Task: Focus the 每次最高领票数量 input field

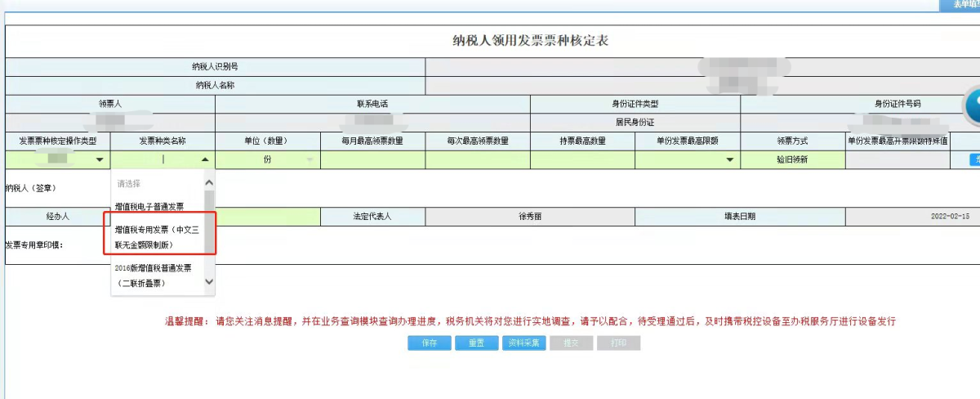Action: pyautogui.click(x=477, y=160)
